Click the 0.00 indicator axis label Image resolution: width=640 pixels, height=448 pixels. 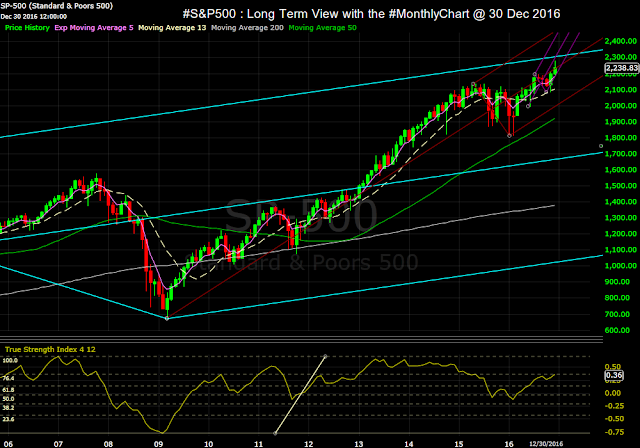click(x=613, y=393)
